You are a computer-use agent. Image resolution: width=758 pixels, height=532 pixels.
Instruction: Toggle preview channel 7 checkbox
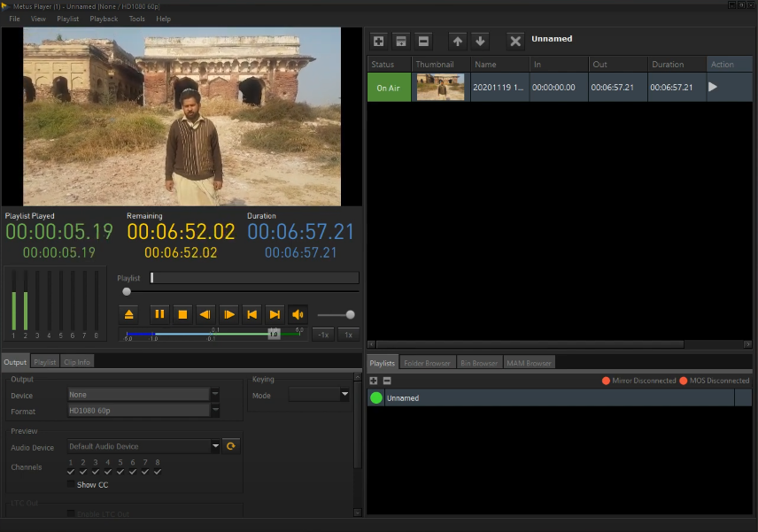pyautogui.click(x=145, y=472)
